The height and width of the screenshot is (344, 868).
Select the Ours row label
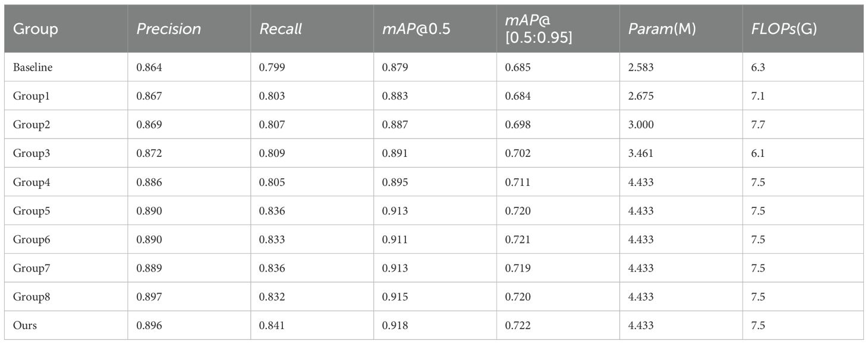pyautogui.click(x=24, y=326)
